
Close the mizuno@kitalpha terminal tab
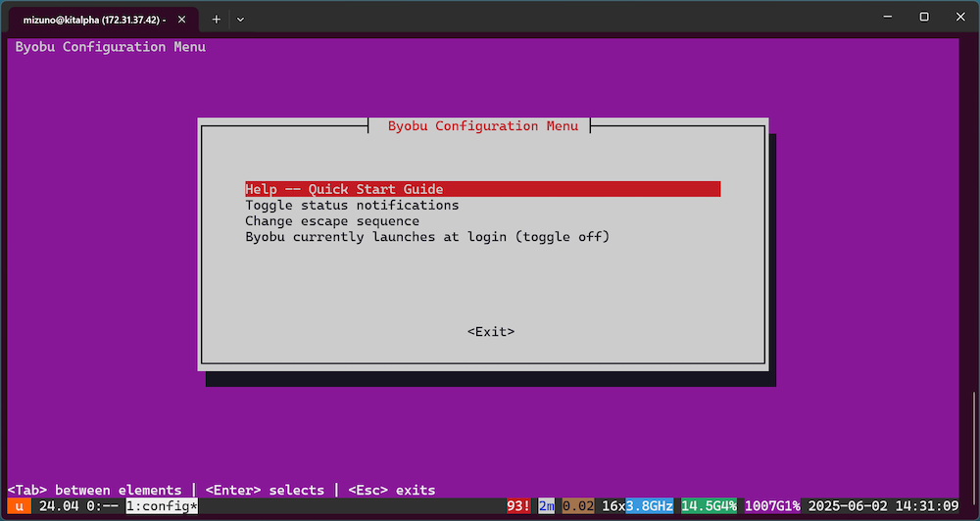pyautogui.click(x=182, y=20)
